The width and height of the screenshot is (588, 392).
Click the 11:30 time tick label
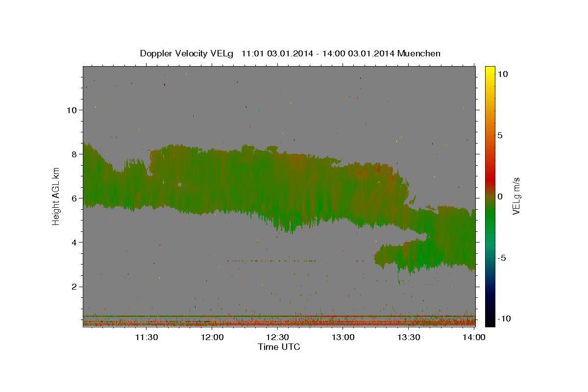146,337
